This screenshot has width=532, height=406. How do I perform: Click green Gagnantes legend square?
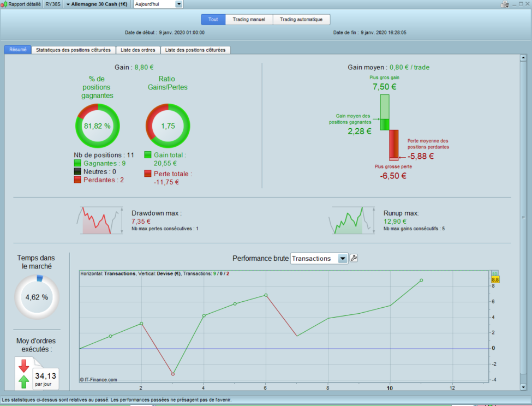(77, 163)
